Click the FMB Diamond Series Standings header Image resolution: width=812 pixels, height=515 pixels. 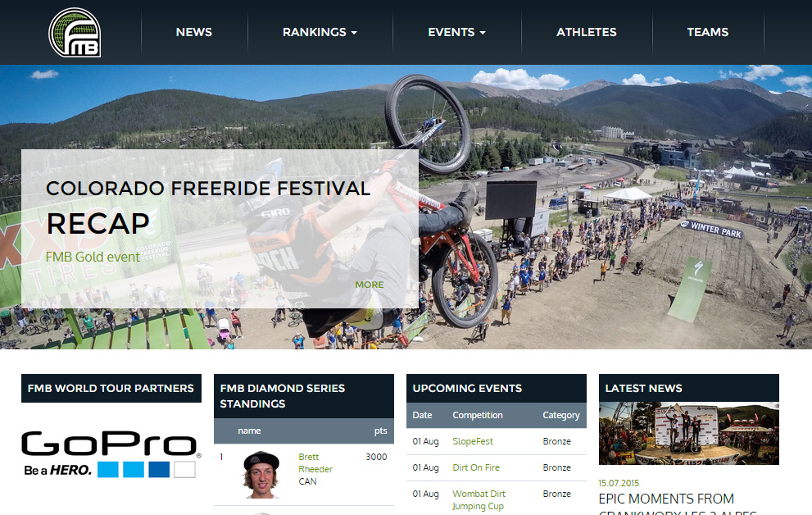tap(303, 396)
